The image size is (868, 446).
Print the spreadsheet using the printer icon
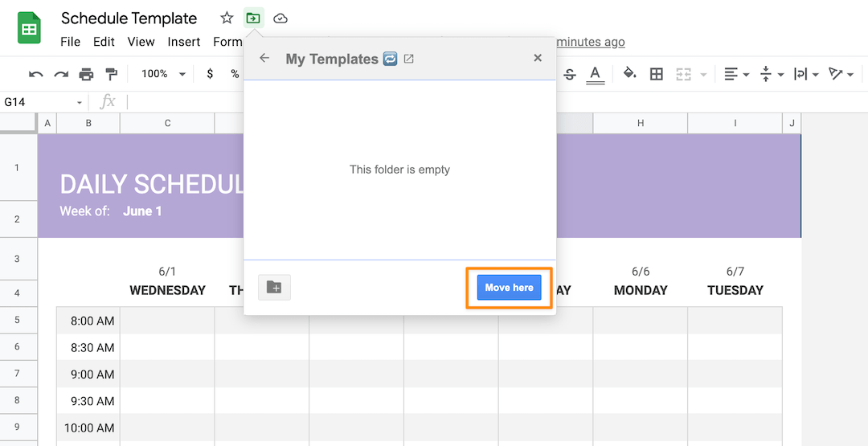(86, 74)
